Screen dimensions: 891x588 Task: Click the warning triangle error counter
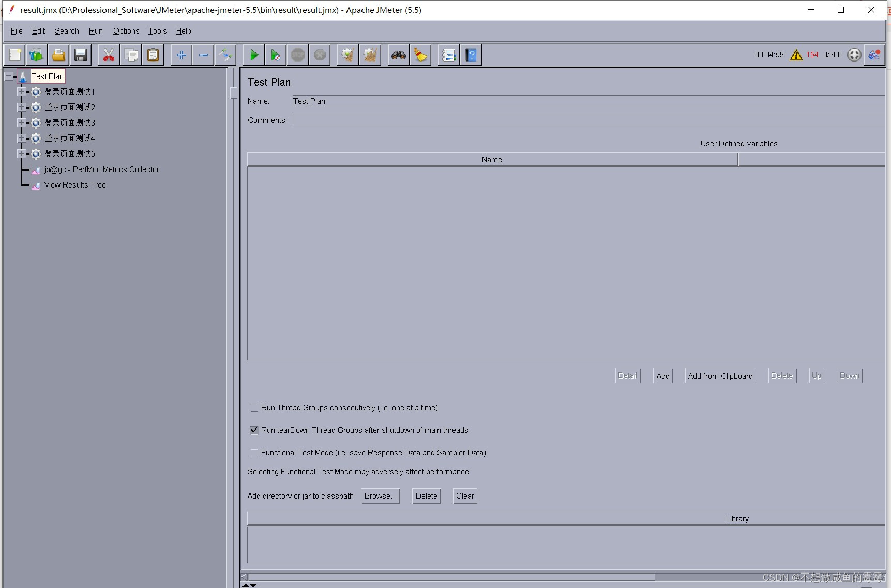[x=795, y=55]
